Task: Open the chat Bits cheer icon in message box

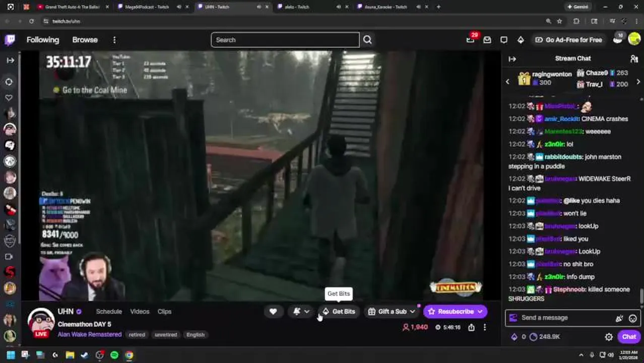Action: point(619,318)
